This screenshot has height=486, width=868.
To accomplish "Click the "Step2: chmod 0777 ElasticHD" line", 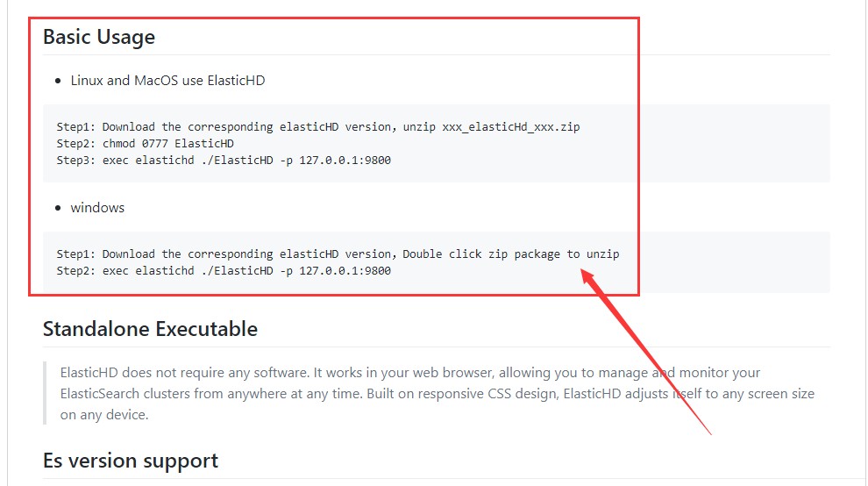I will [x=146, y=143].
